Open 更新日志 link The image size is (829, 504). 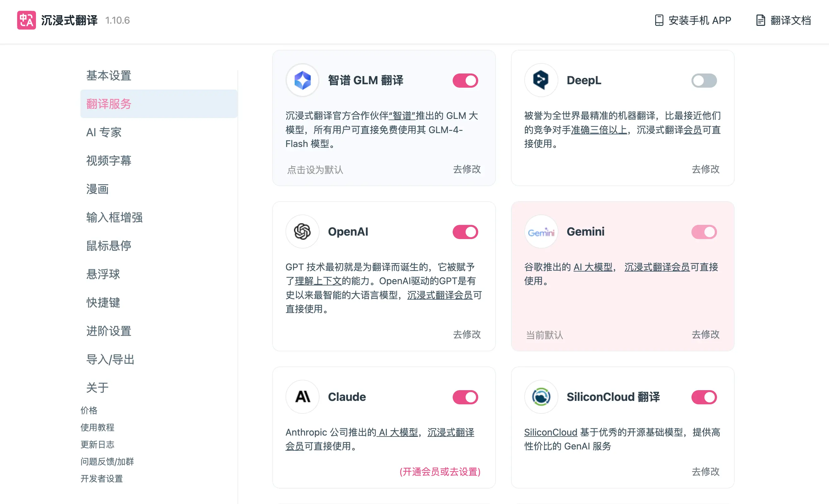pyautogui.click(x=97, y=445)
